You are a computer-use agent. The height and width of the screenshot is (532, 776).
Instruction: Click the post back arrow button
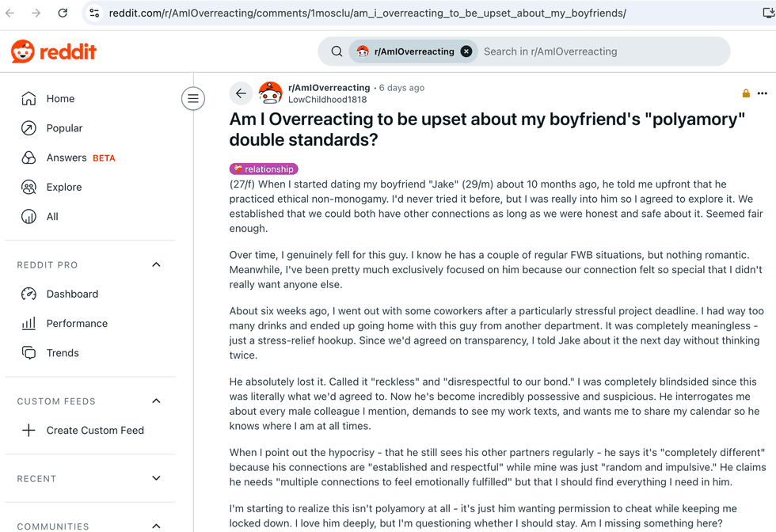[241, 93]
